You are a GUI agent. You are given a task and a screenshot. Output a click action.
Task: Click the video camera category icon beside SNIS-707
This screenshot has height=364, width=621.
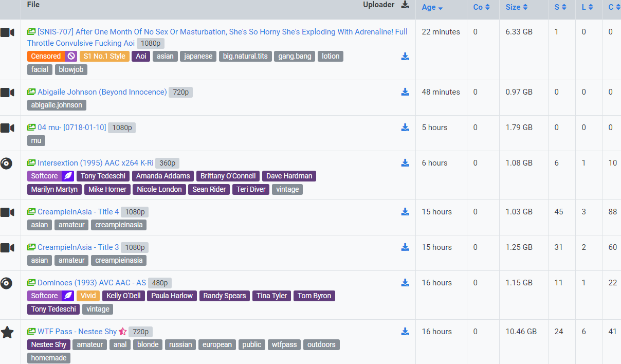(7, 32)
